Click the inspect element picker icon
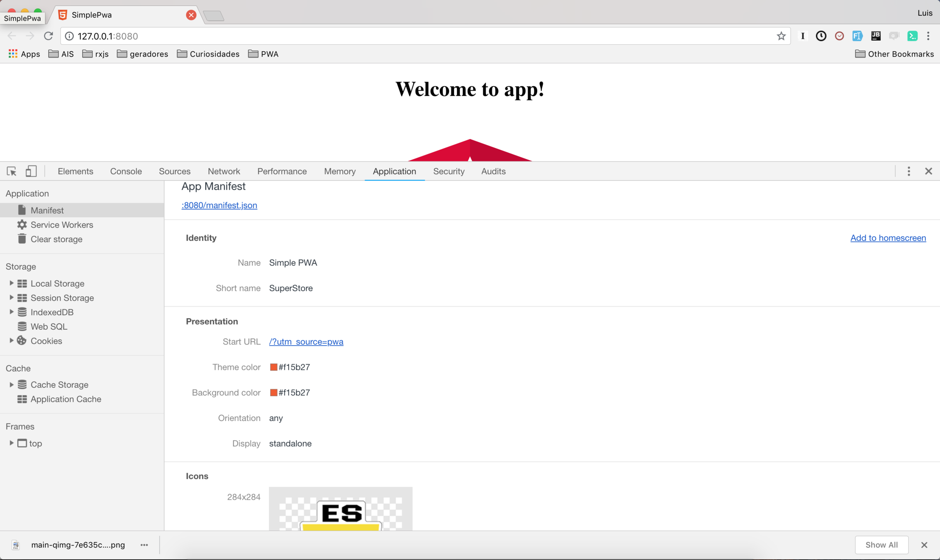 point(12,171)
